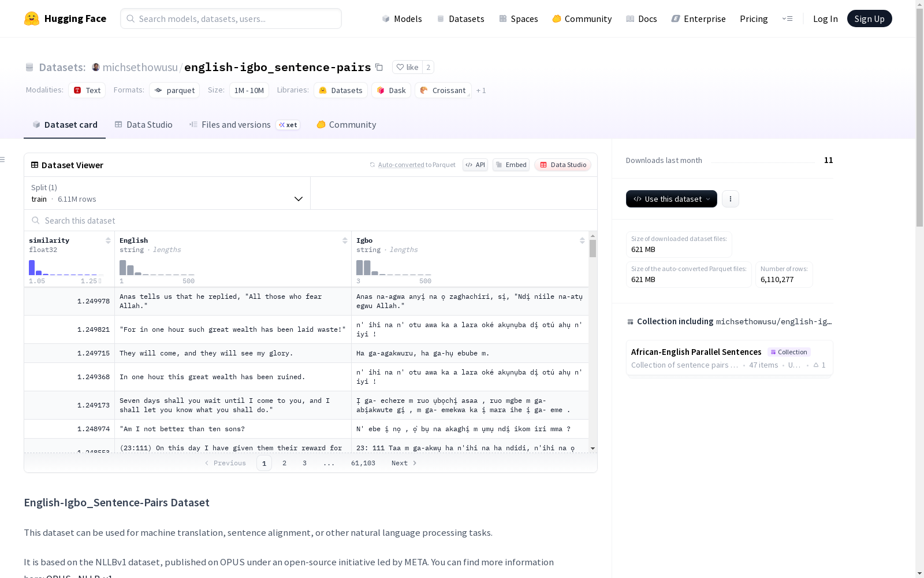
Task: Jump to last page 61,103
Action: 363,463
